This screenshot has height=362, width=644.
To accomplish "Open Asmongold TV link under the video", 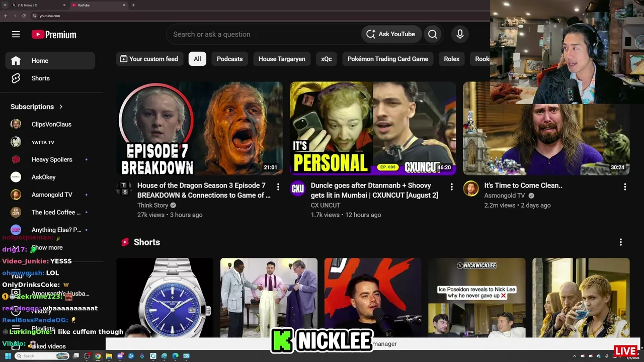I will point(505,196).
